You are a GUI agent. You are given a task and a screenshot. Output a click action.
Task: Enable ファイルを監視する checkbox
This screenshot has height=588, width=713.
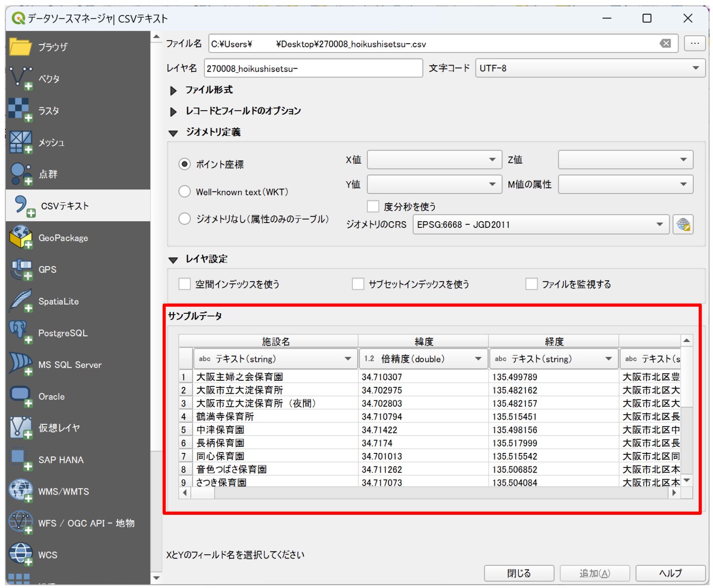pos(531,284)
